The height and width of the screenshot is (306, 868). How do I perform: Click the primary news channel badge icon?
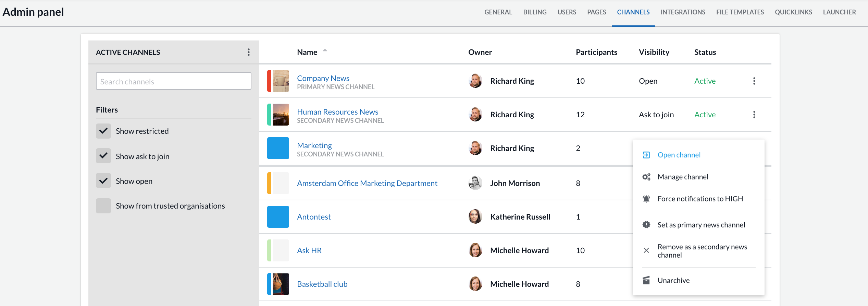[646, 225]
